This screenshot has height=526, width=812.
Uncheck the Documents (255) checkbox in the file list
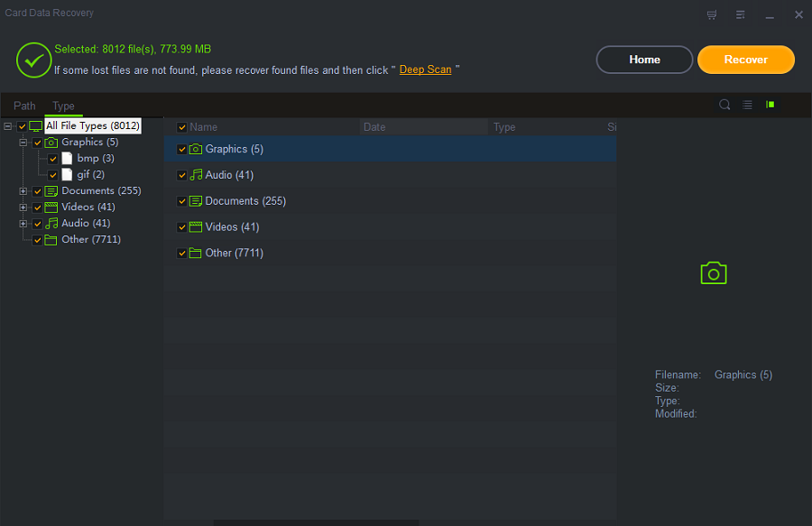(x=182, y=201)
